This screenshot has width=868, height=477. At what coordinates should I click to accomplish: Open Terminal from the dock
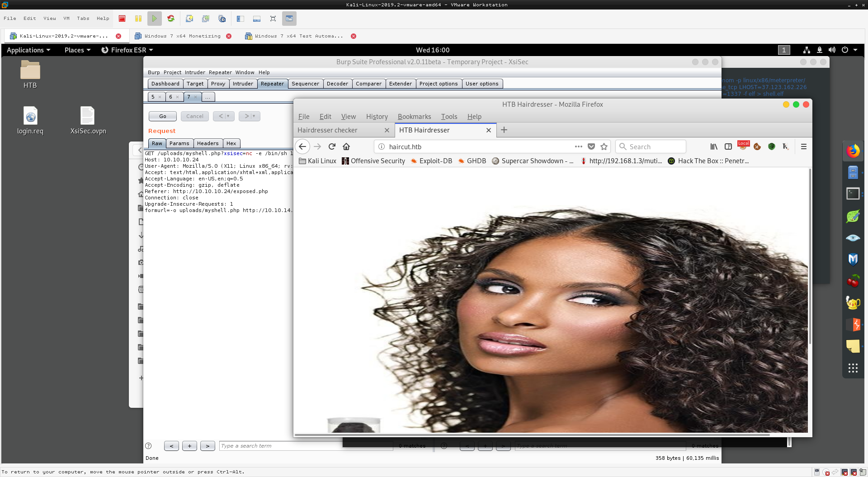[853, 194]
